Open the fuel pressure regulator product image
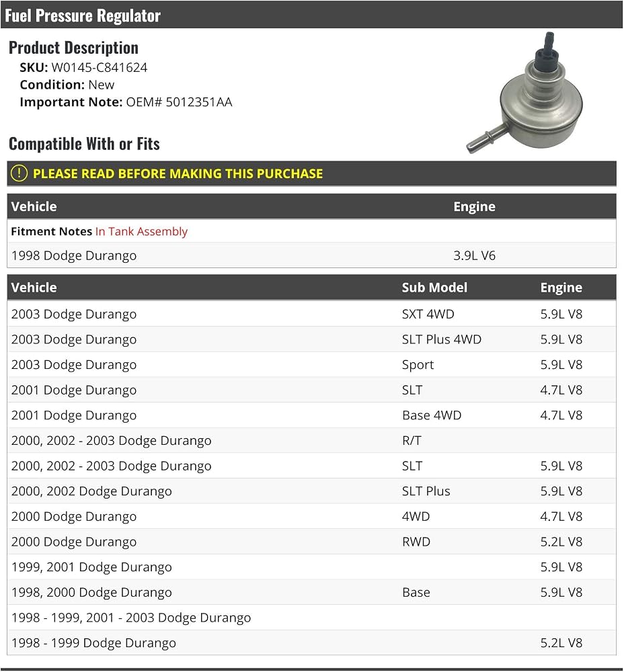 (x=525, y=93)
